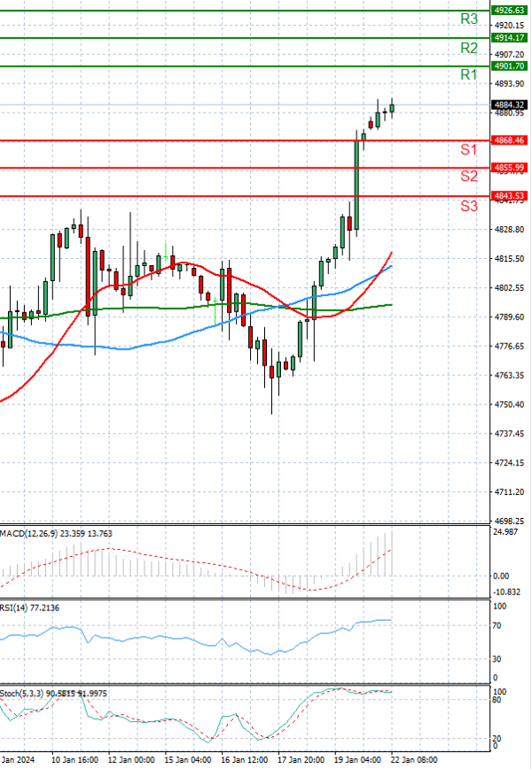
Task: Click the 4698.25 price axis value
Action: coord(509,521)
